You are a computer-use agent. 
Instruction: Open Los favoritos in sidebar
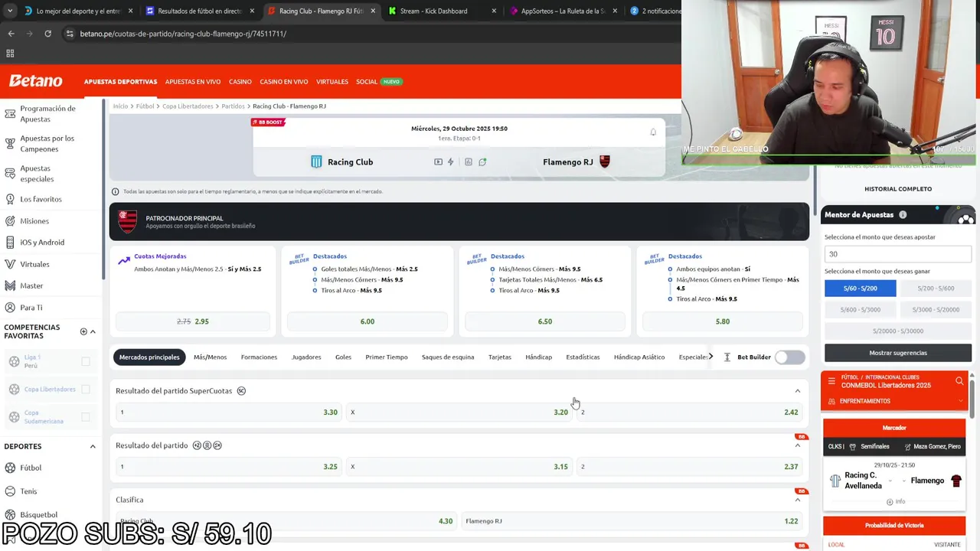pyautogui.click(x=41, y=199)
